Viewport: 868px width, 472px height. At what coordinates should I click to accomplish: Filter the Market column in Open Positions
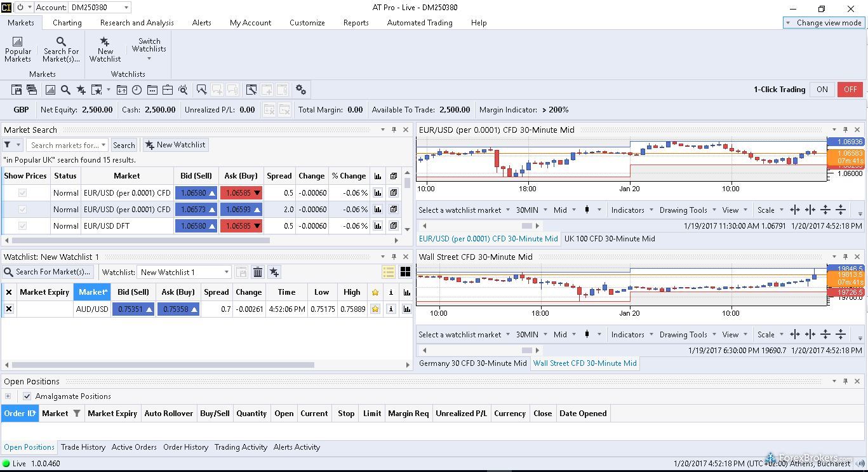pos(77,413)
